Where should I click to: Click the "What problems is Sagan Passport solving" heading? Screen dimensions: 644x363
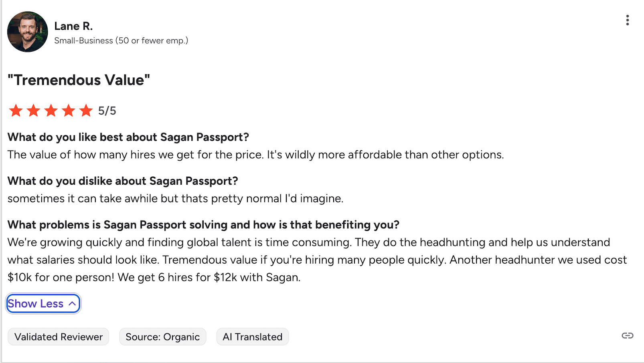pos(203,224)
